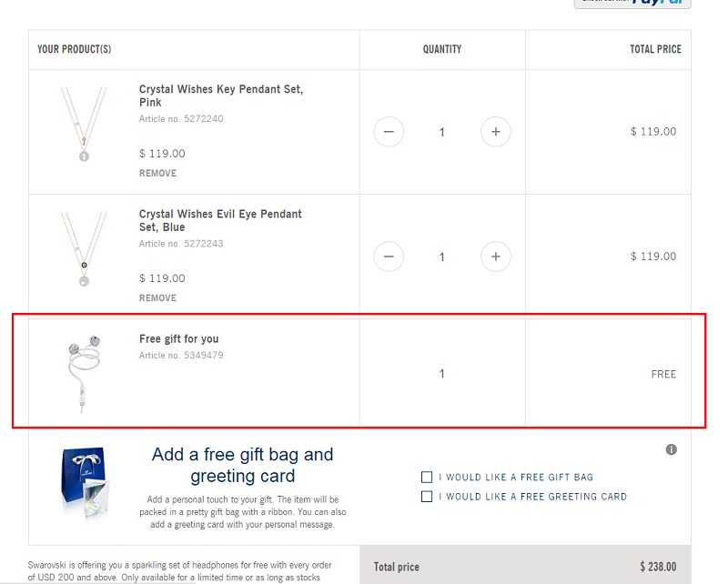
Task: Decrease quantity of Evil Eye Pendant Set
Action: click(x=389, y=257)
